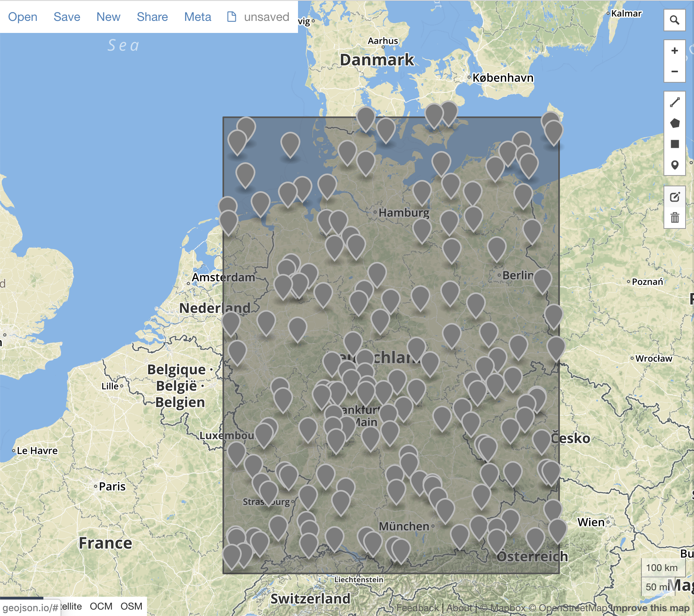Open the Save menu
The height and width of the screenshot is (616, 694).
coord(67,17)
